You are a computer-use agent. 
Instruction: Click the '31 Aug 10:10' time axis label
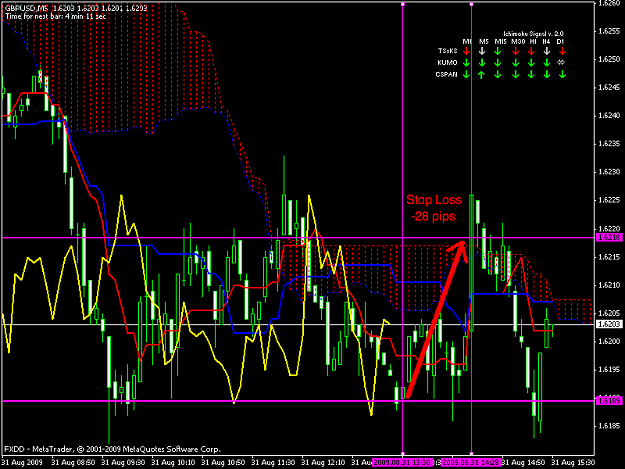[x=173, y=462]
